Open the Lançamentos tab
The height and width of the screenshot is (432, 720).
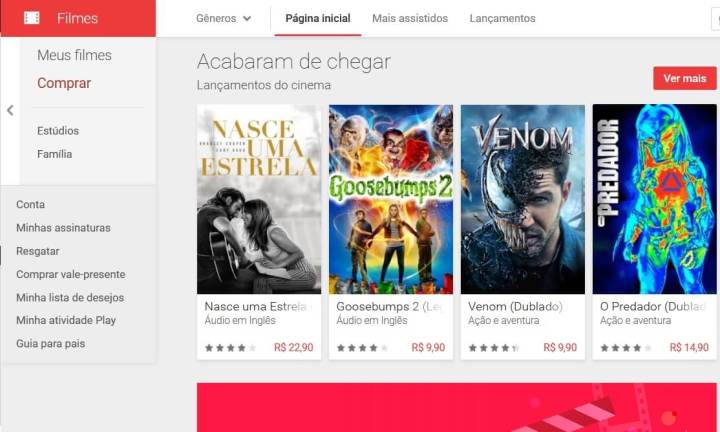click(502, 18)
